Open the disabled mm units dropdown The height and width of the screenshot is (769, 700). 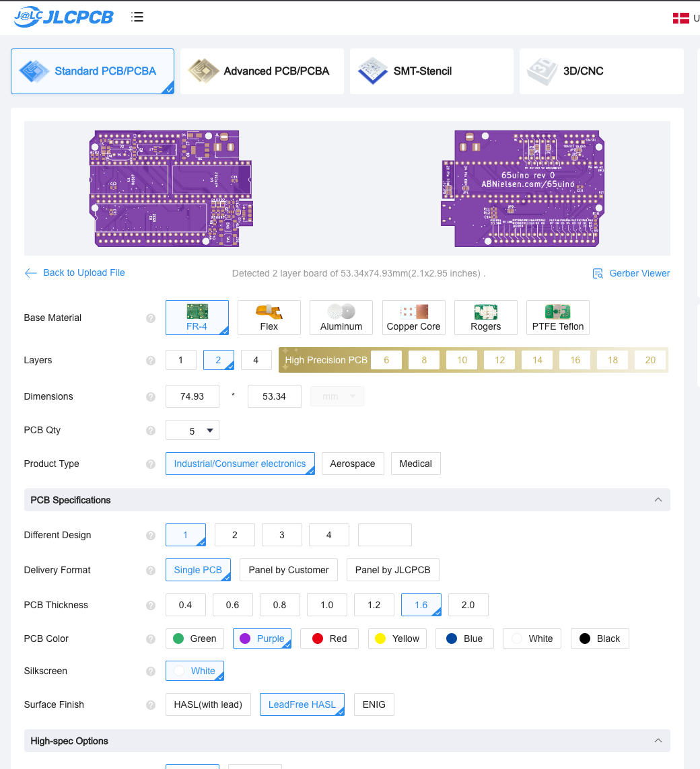337,396
